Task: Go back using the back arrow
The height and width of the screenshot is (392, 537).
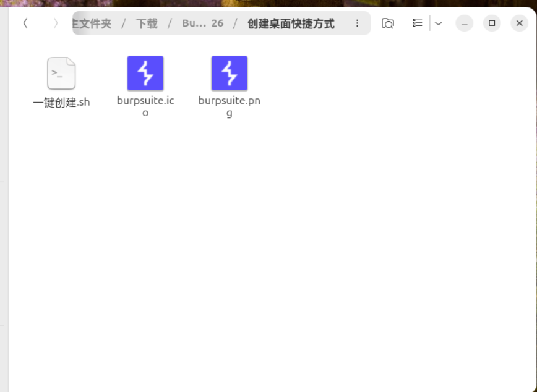Action: [25, 23]
